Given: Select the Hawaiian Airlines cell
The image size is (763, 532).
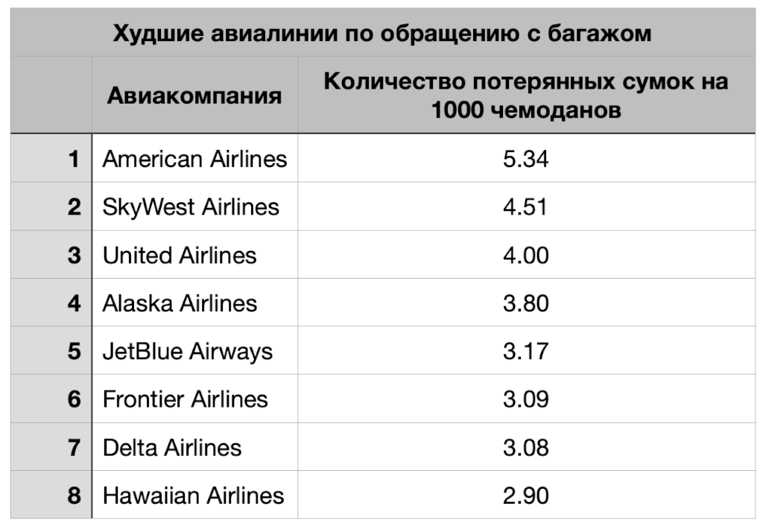Looking at the screenshot, I should click(x=193, y=495).
